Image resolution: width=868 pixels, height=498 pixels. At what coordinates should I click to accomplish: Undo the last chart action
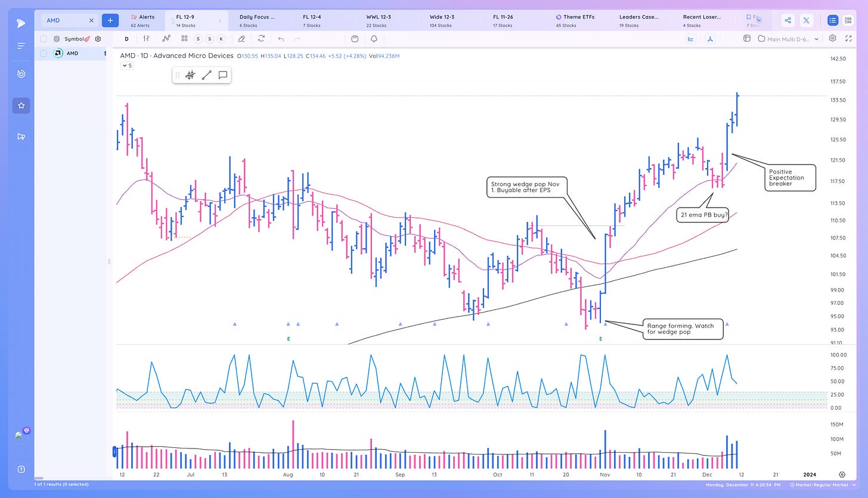pos(281,39)
